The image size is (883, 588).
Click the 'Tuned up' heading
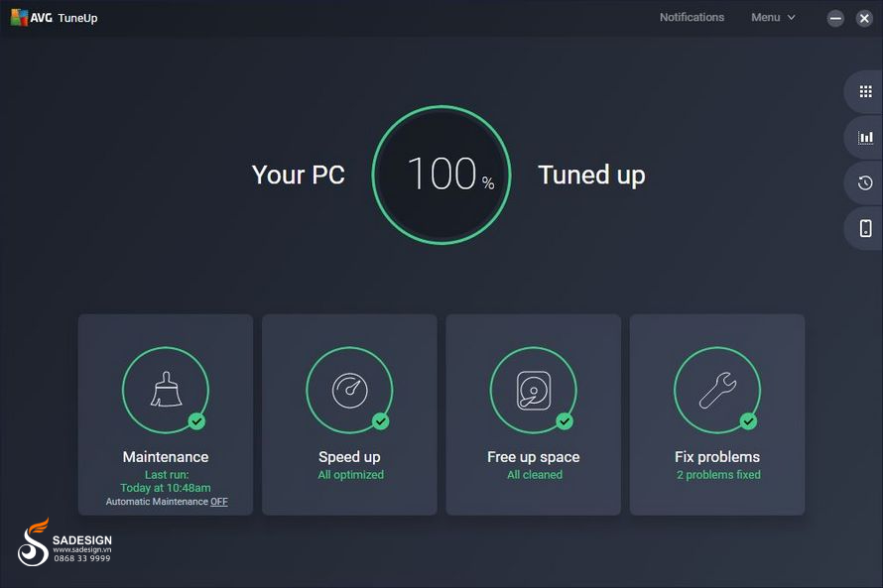(x=591, y=175)
